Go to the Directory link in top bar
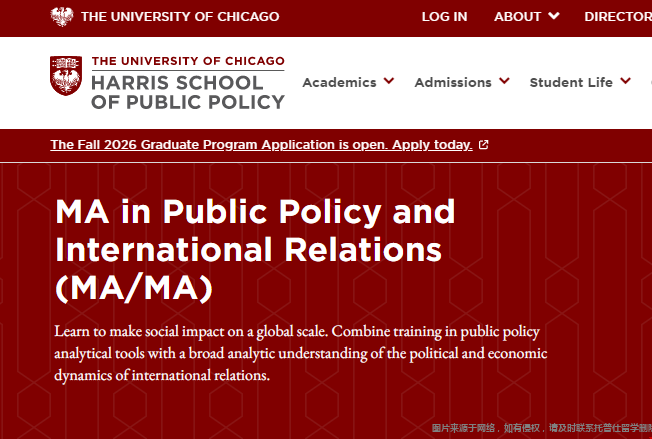The width and height of the screenshot is (652, 439). (620, 16)
